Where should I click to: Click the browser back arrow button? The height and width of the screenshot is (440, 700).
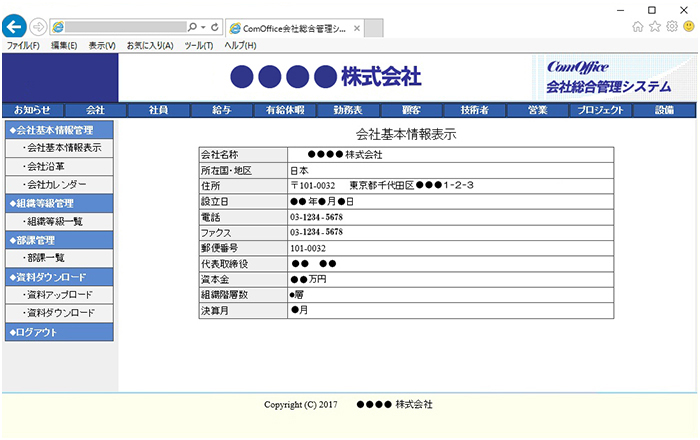pos(14,27)
